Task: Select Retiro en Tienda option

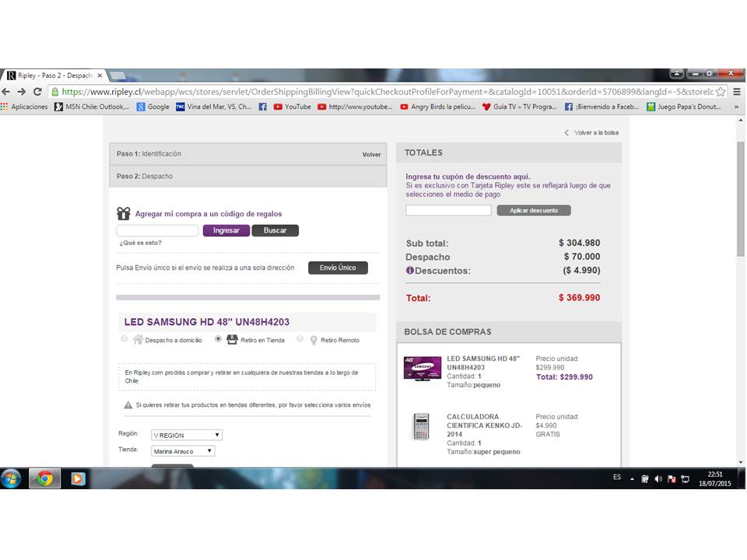Action: [x=218, y=339]
